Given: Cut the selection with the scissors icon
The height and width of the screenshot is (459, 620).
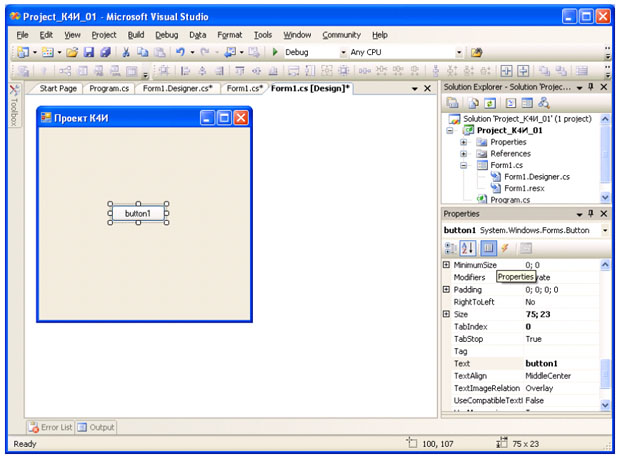Looking at the screenshot, I should point(126,52).
